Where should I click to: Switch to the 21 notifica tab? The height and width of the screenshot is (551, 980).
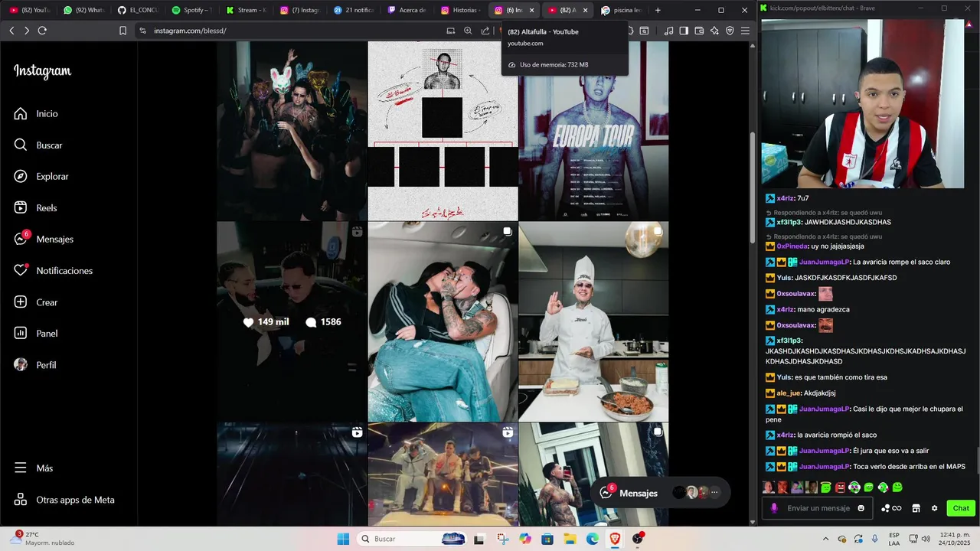354,10
